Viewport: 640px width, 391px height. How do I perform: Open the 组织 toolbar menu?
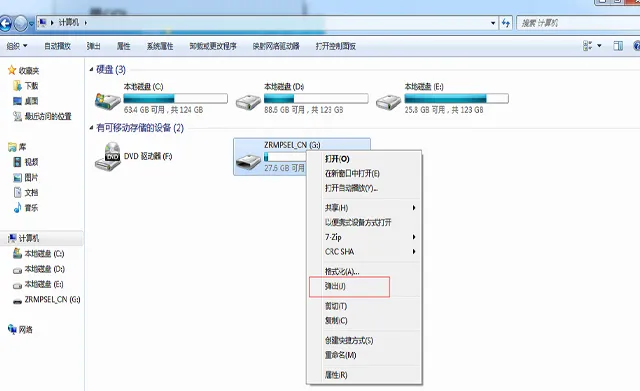17,46
